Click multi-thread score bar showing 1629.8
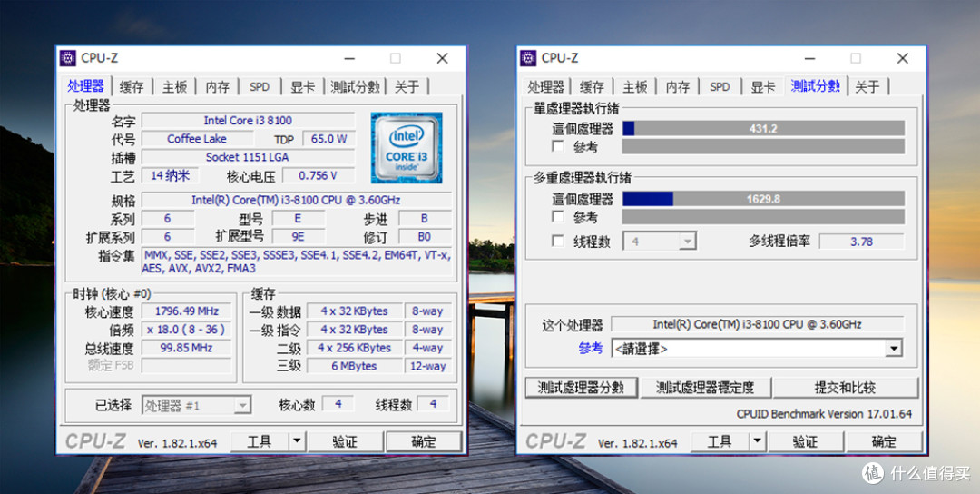Viewport: 980px width, 494px height. click(763, 199)
